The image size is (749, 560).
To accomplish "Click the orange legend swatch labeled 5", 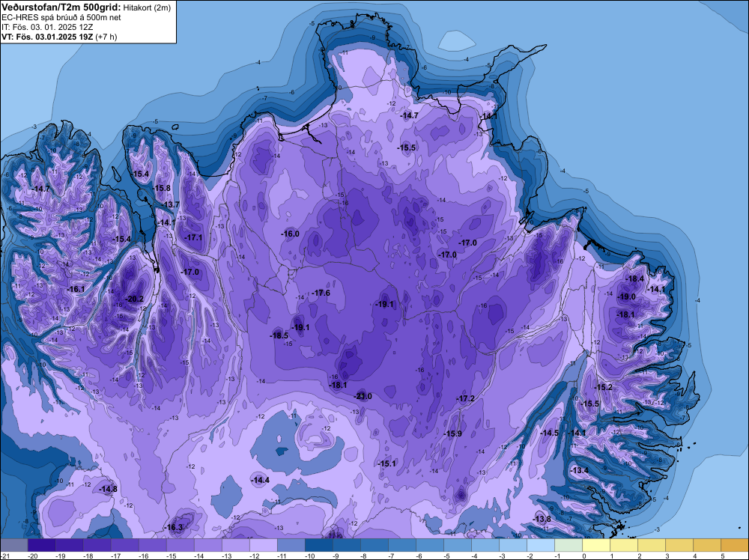I will point(734,545).
